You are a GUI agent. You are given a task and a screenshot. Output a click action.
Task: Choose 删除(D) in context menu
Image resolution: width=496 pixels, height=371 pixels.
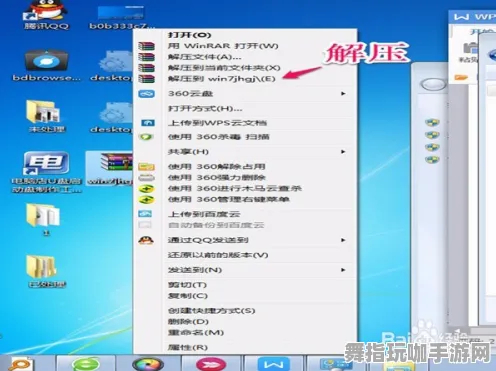(188, 322)
